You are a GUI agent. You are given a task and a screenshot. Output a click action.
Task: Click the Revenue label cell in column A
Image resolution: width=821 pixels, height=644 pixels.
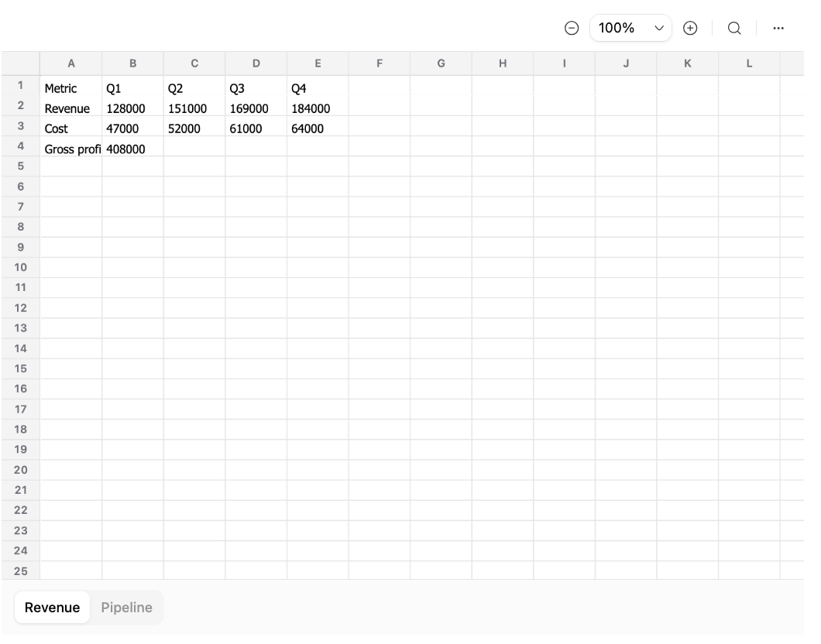(71, 106)
